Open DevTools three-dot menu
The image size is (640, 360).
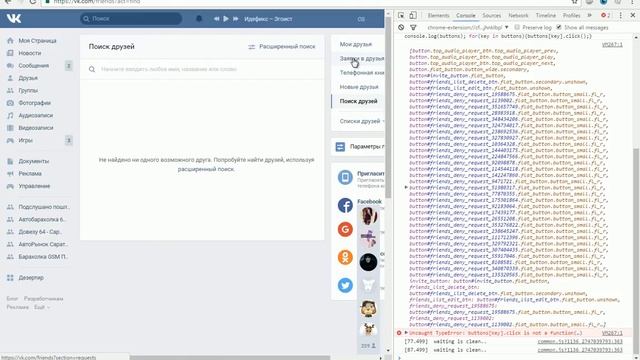tap(621, 16)
